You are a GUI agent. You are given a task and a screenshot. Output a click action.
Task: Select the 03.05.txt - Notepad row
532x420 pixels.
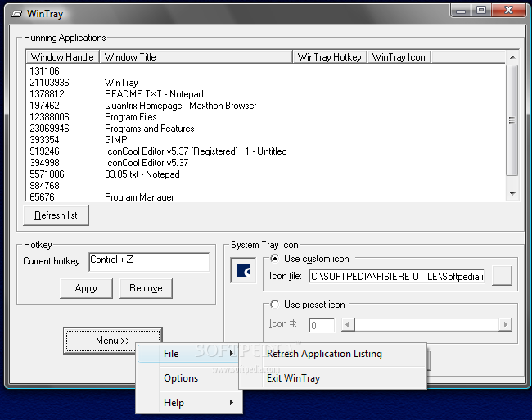265,174
